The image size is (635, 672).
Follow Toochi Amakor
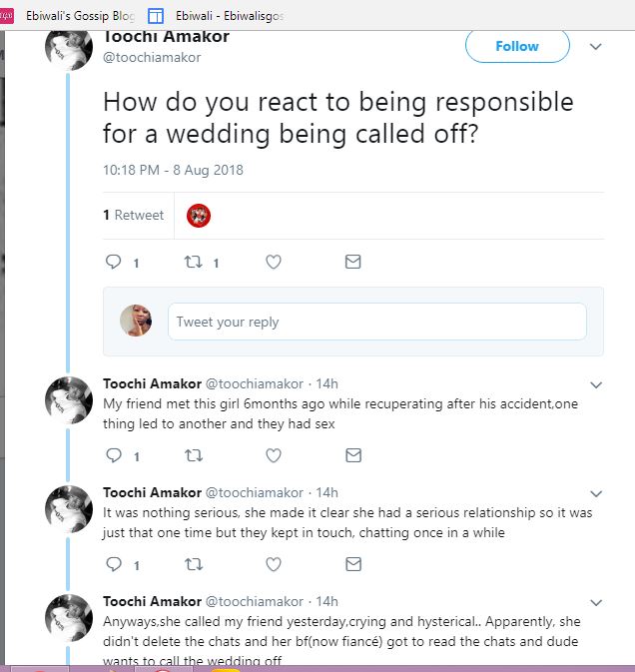(517, 46)
